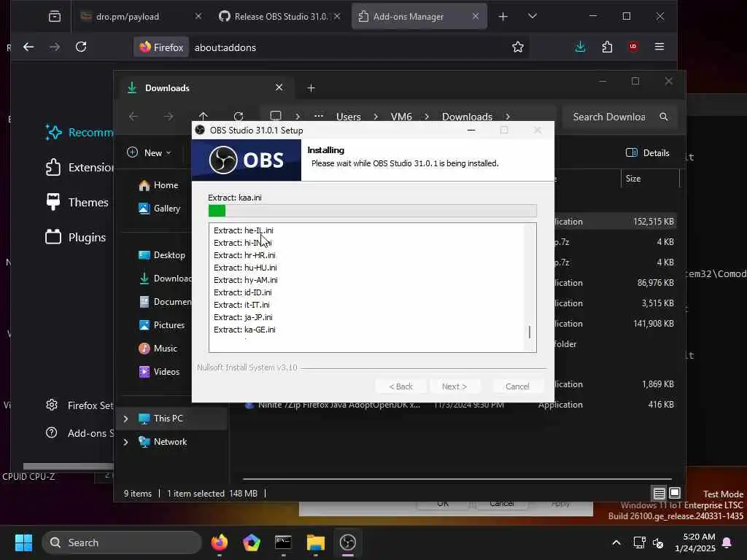The height and width of the screenshot is (560, 747).
Task: Open Firefox Settings link
Action: pyautogui.click(x=80, y=405)
